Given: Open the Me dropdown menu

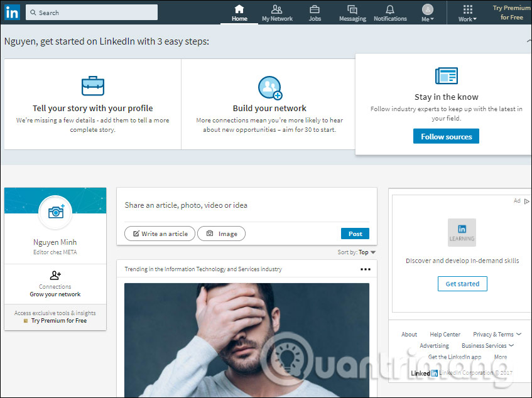Looking at the screenshot, I should point(428,11).
